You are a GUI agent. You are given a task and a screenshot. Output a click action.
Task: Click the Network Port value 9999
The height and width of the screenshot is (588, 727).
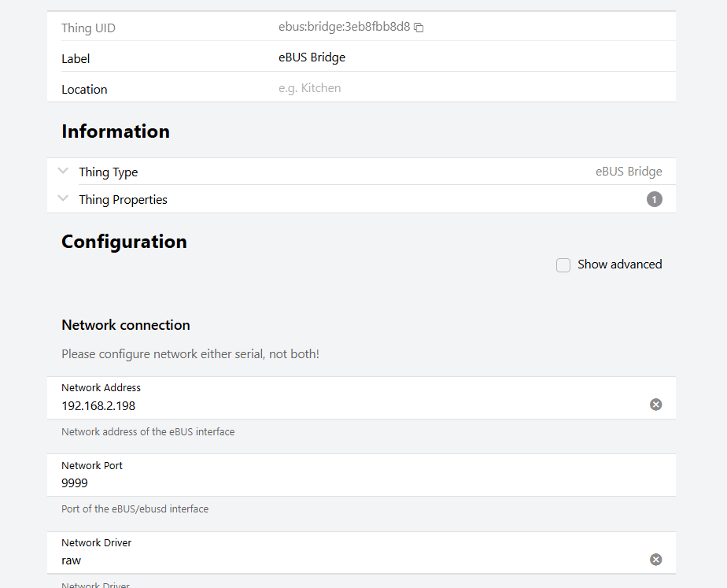(75, 483)
